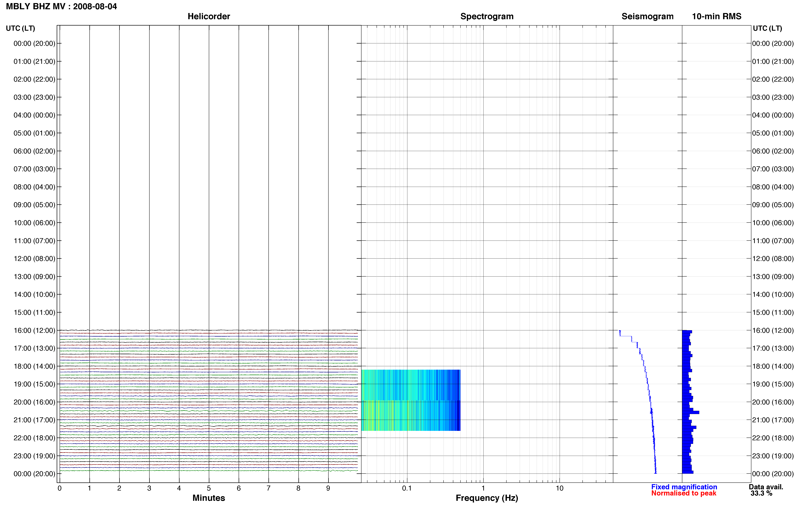Select the Seismogram panel heading

(648, 16)
